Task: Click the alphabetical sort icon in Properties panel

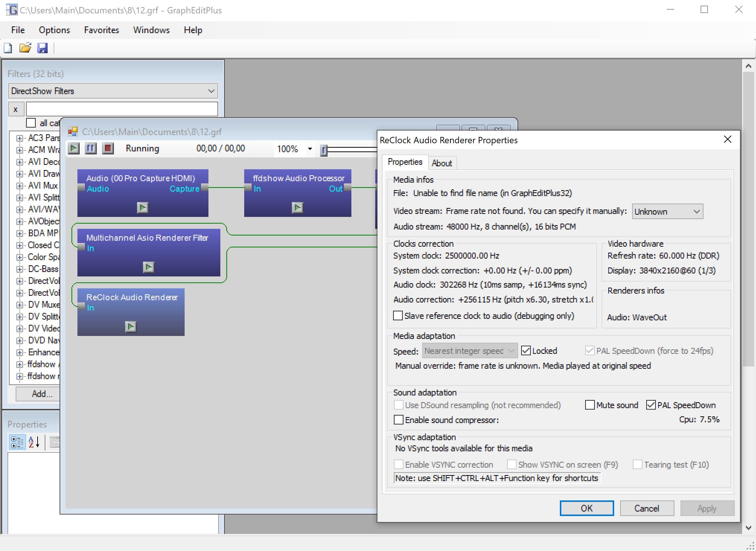Action: tap(34, 442)
